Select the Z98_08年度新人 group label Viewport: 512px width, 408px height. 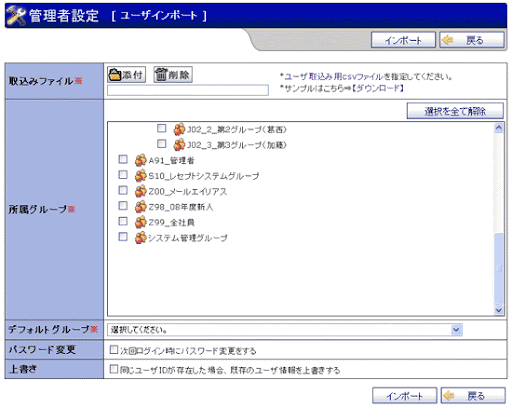(180, 207)
